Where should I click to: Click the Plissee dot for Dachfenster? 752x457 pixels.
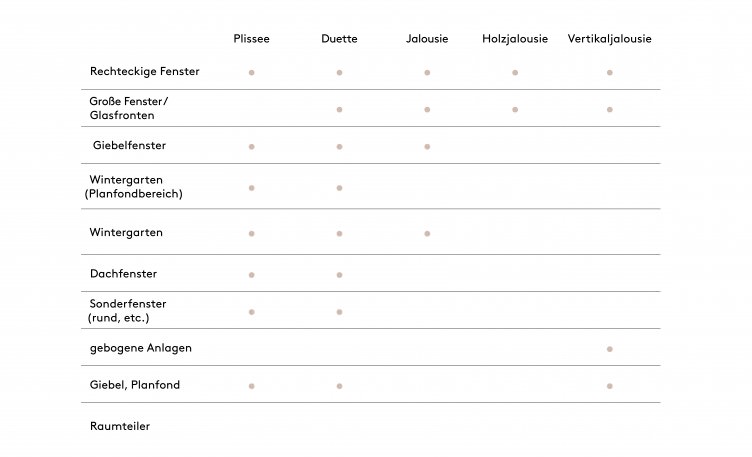point(251,274)
